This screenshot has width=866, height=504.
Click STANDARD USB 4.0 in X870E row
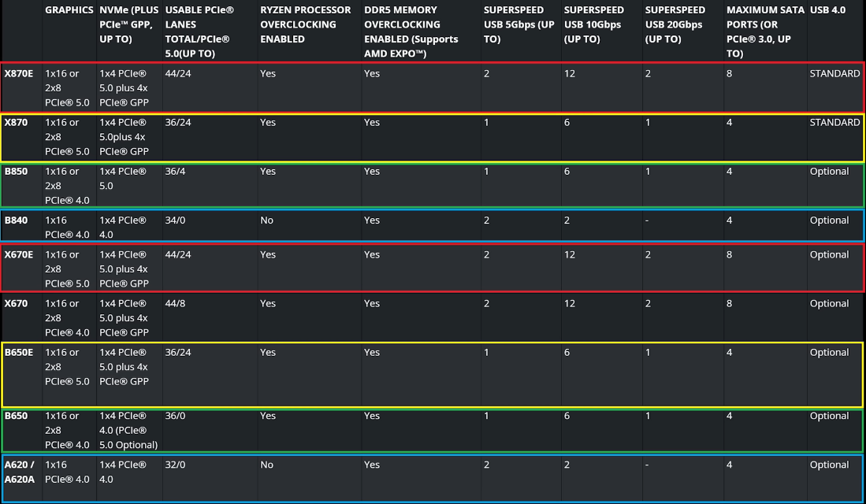[834, 73]
